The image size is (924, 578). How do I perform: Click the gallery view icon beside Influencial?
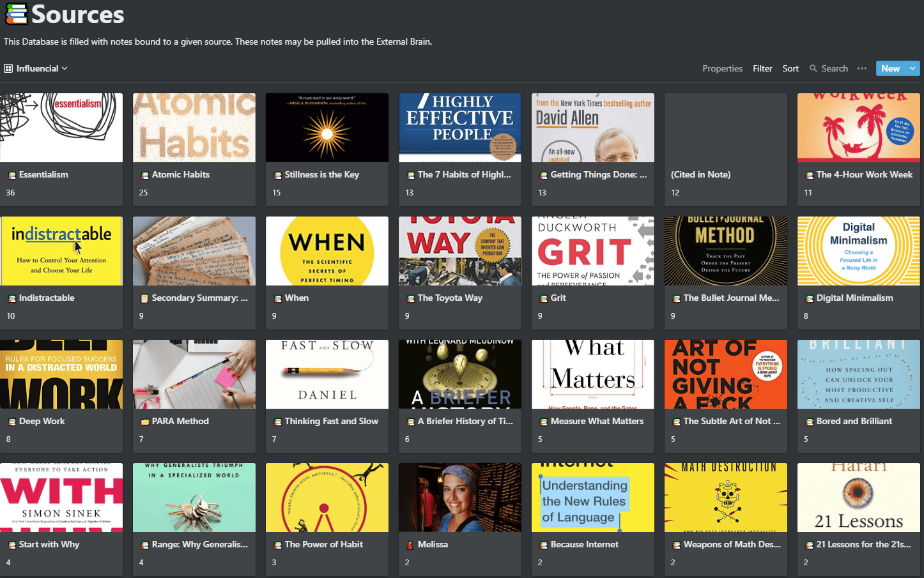(x=8, y=68)
